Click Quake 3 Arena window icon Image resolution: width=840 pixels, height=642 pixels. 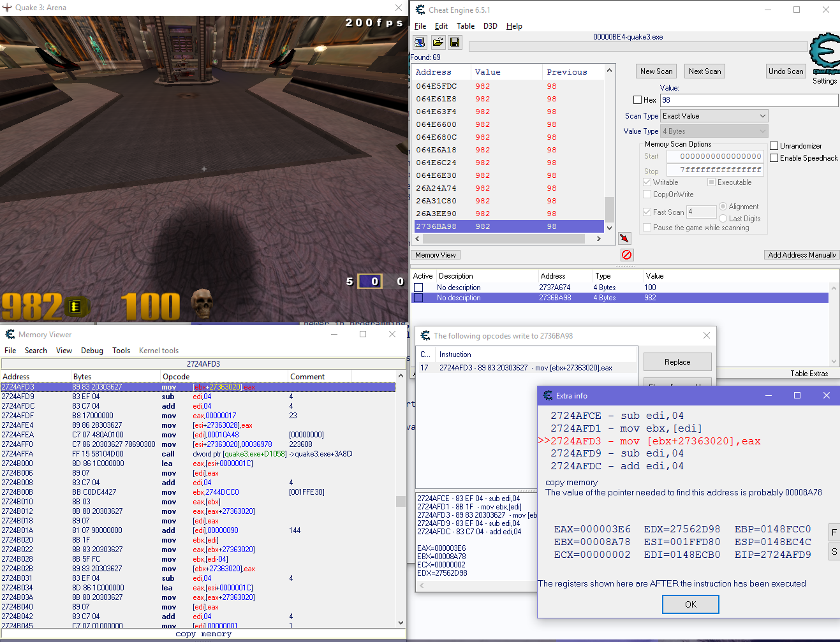coord(8,8)
